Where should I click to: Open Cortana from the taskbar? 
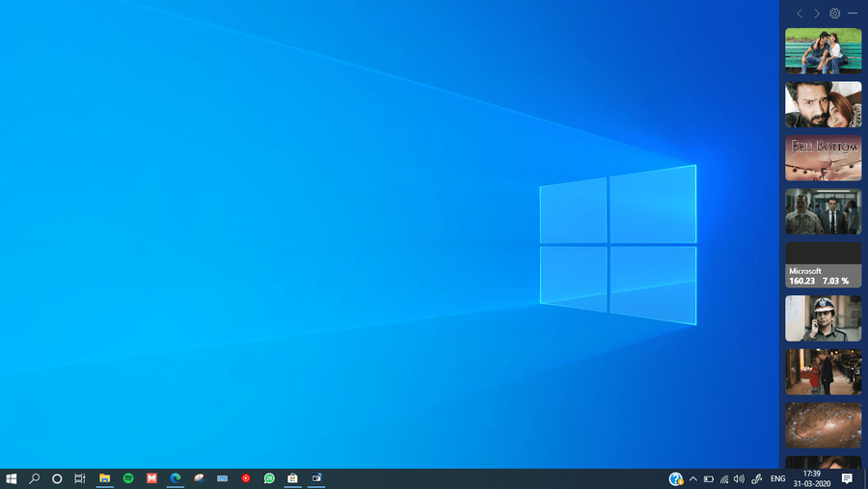[x=57, y=478]
